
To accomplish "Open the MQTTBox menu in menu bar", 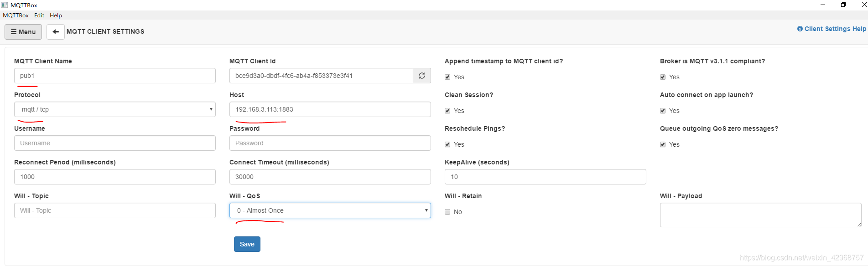I will (16, 15).
